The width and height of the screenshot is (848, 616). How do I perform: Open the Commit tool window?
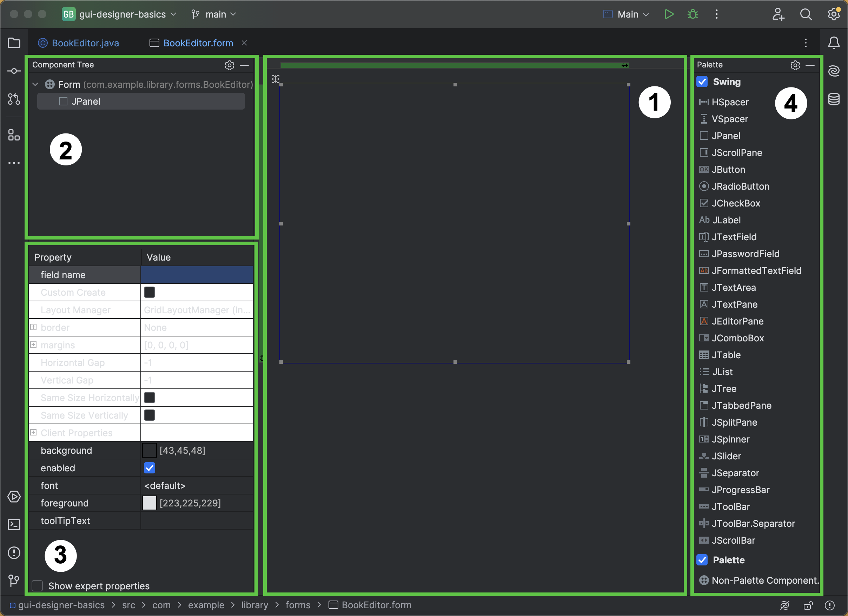[14, 71]
